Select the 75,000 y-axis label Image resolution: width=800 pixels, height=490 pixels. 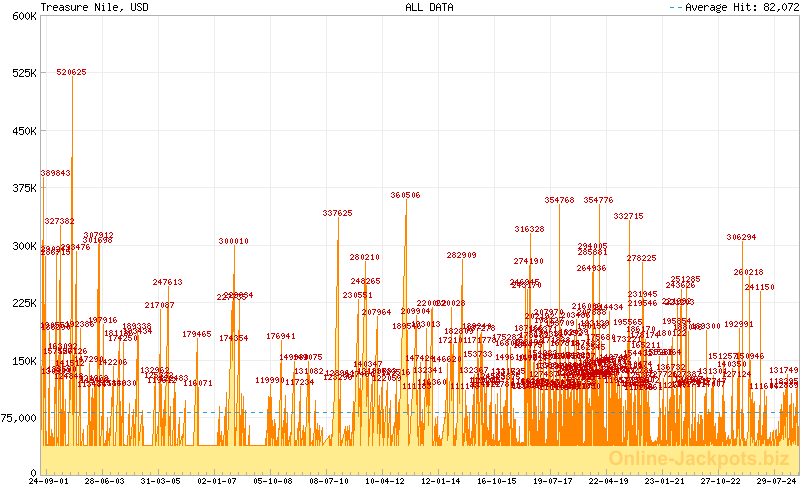(18, 417)
